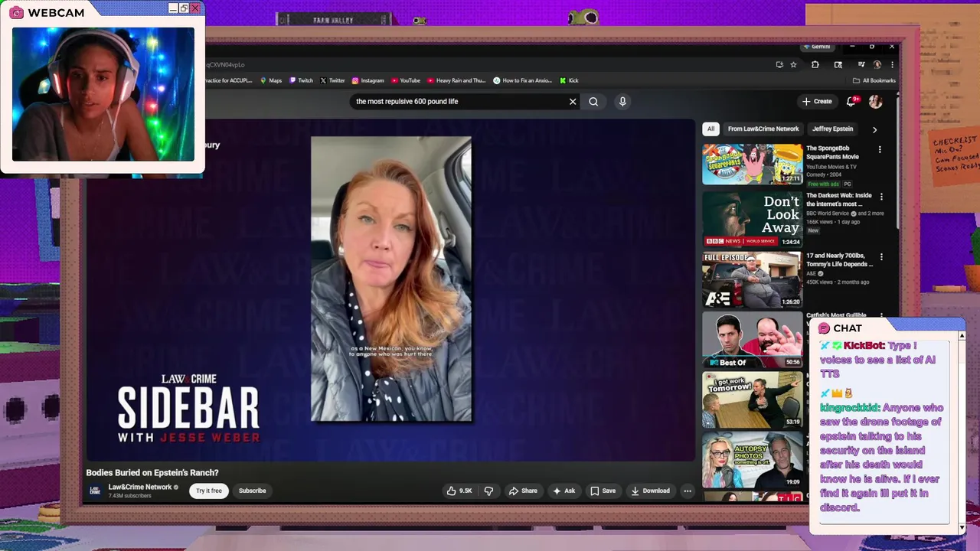The height and width of the screenshot is (551, 980).
Task: Bookmark this page with the star icon
Action: point(793,65)
